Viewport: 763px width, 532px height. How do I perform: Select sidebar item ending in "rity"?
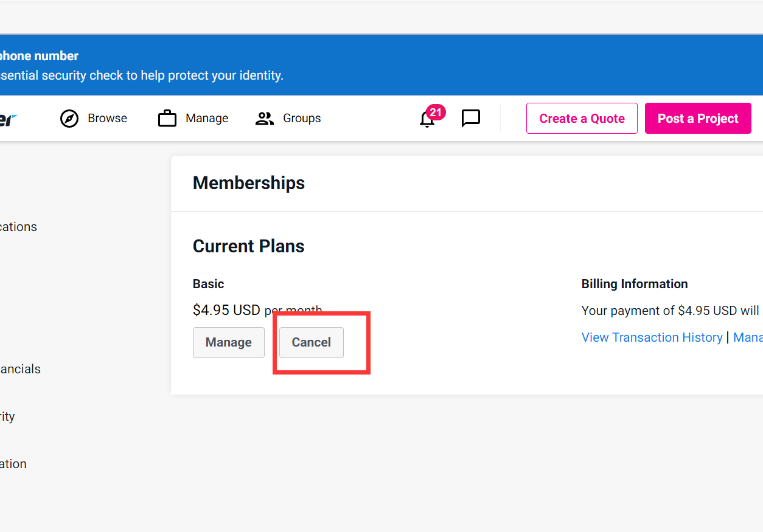coord(7,416)
